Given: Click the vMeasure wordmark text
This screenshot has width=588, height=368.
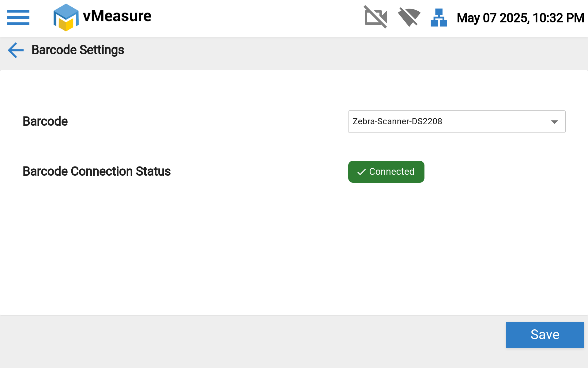Looking at the screenshot, I should click(x=117, y=16).
